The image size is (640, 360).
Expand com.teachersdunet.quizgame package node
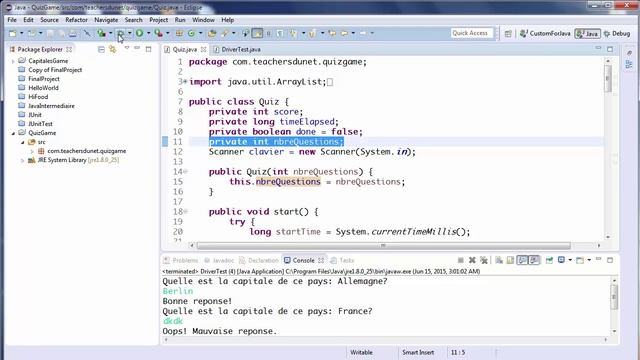tap(32, 151)
